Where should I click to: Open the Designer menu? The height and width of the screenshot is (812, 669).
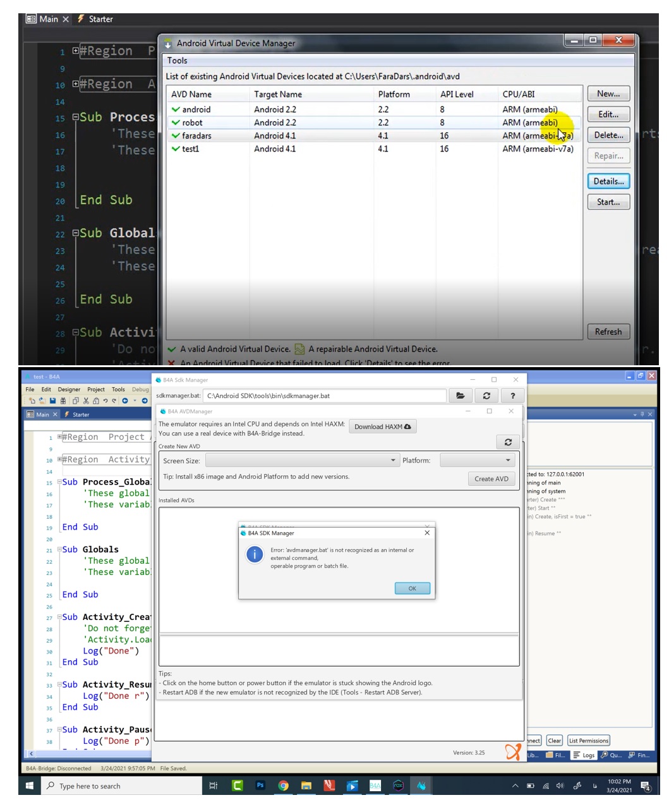click(x=69, y=389)
